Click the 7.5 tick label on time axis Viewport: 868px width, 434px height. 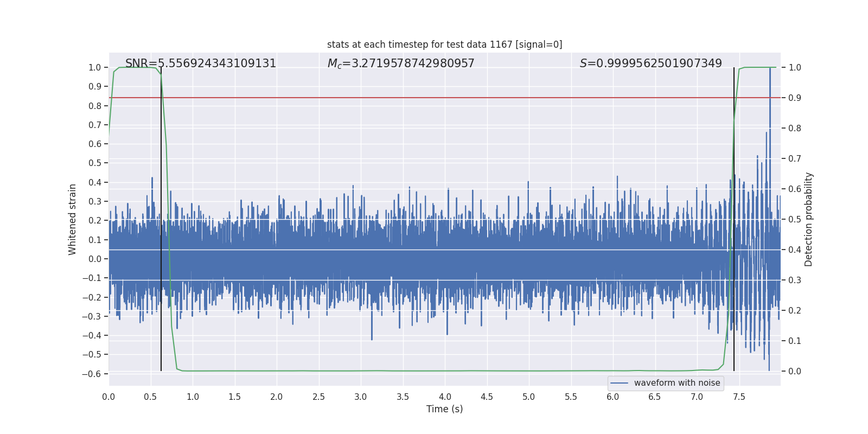pos(739,397)
